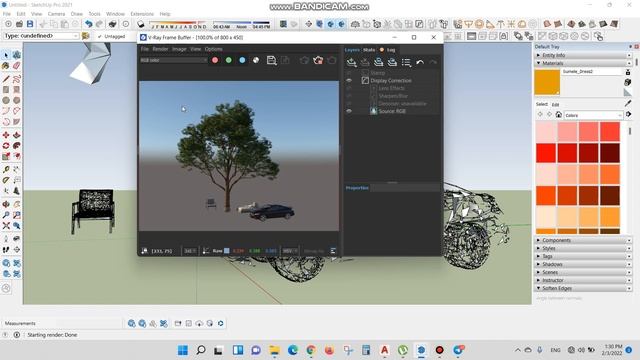Click the home In Model icon in Materials
This screenshot has height=360, width=640.
(558, 115)
